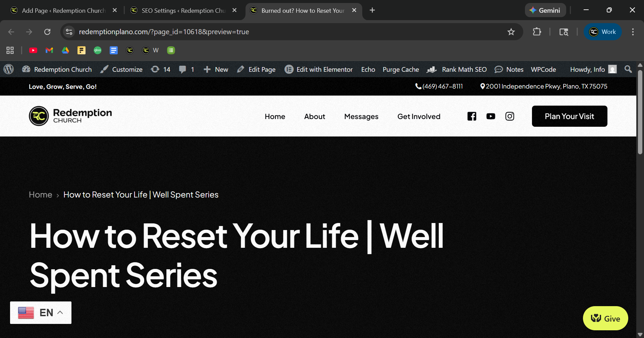Click the WordPress logo in admin bar
The image size is (644, 338).
(x=9, y=69)
